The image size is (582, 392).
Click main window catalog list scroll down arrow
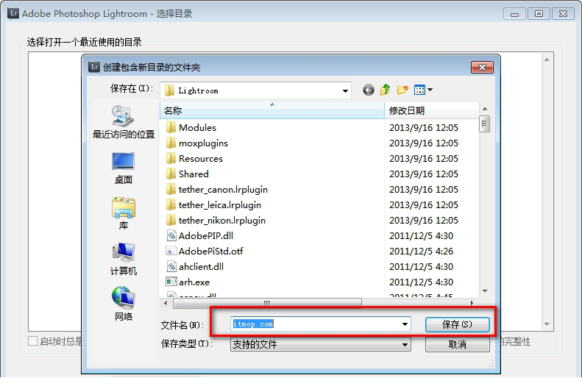pyautogui.click(x=547, y=324)
